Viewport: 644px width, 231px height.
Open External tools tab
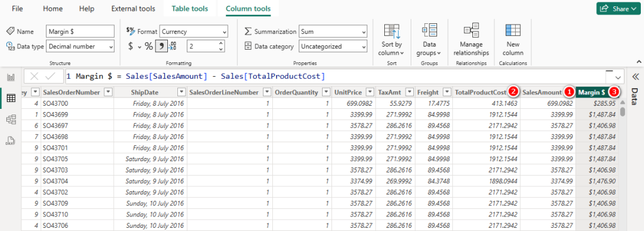[x=133, y=9]
